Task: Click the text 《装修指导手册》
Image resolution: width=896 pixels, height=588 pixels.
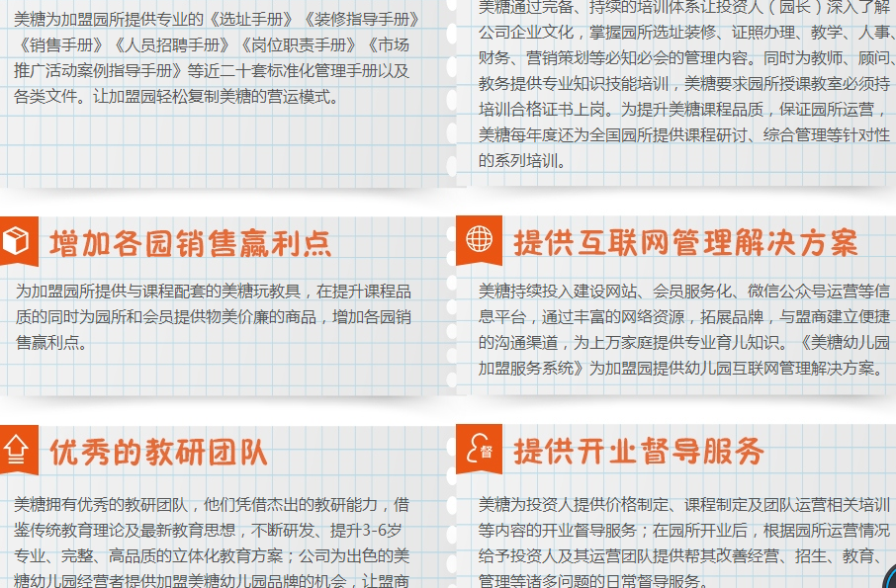Action: coord(358,19)
